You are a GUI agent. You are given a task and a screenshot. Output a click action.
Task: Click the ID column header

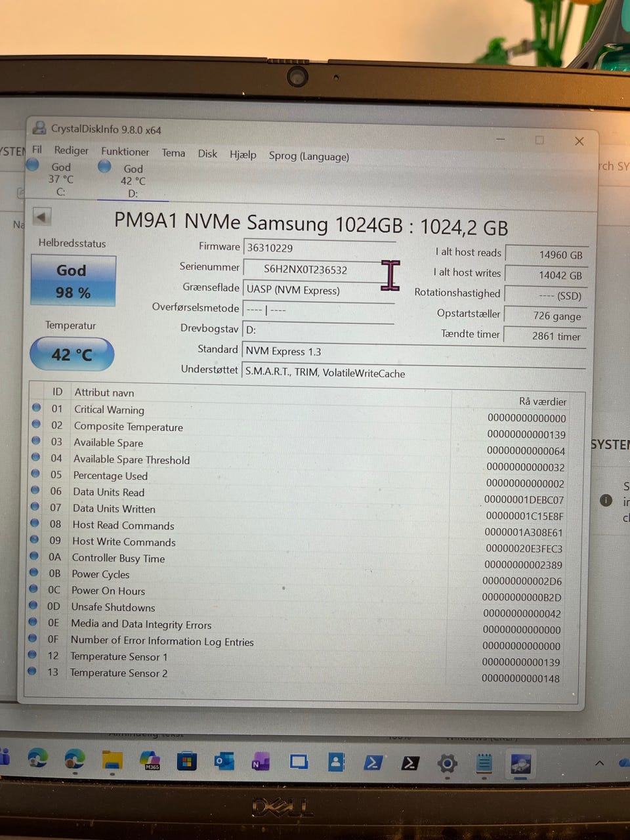coord(58,391)
